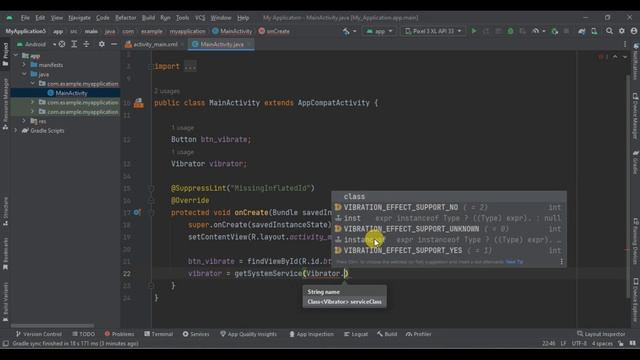Open Logcat tool window
This screenshot has height=360, width=640.
356,334
